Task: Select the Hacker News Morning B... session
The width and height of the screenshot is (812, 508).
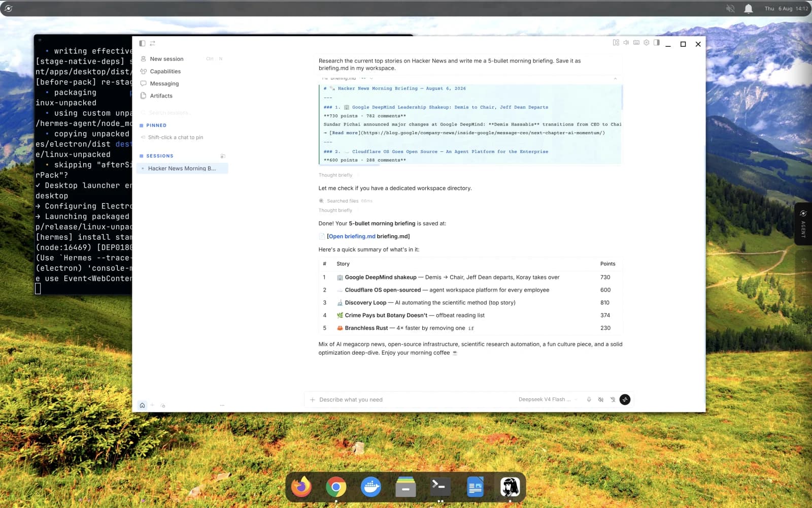Action: coord(182,169)
